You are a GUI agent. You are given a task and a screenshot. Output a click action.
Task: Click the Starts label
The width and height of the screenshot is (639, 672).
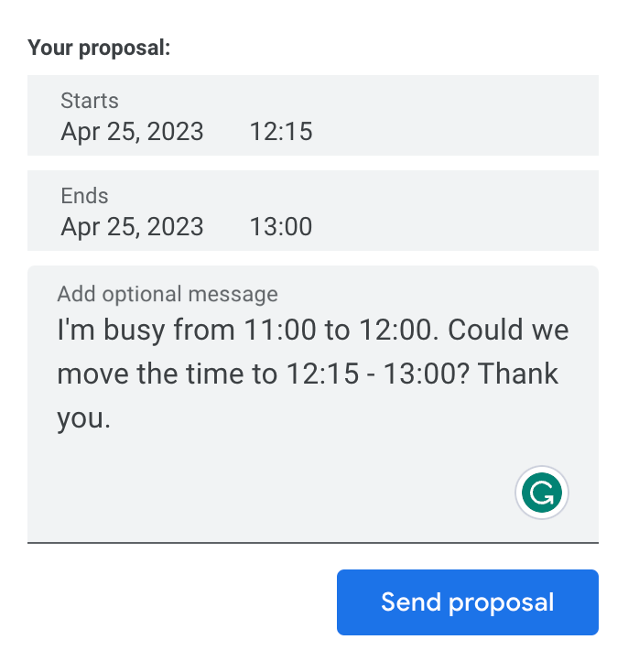90,101
